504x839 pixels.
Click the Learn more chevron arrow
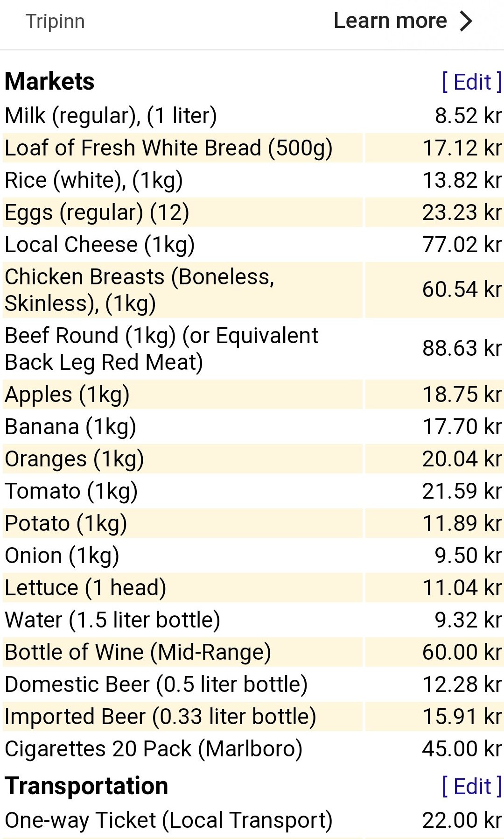click(x=466, y=21)
